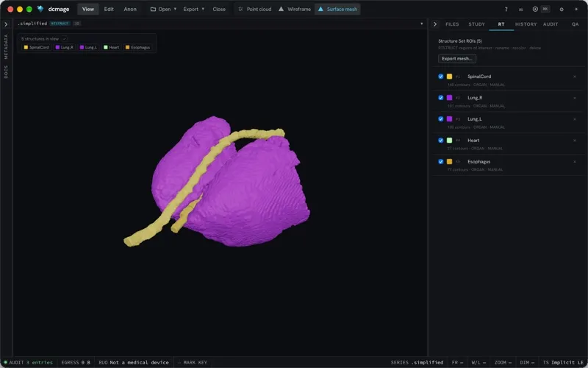Click the MARK KEY status bar icon
Screen dimensions: 588x368
(x=179, y=363)
